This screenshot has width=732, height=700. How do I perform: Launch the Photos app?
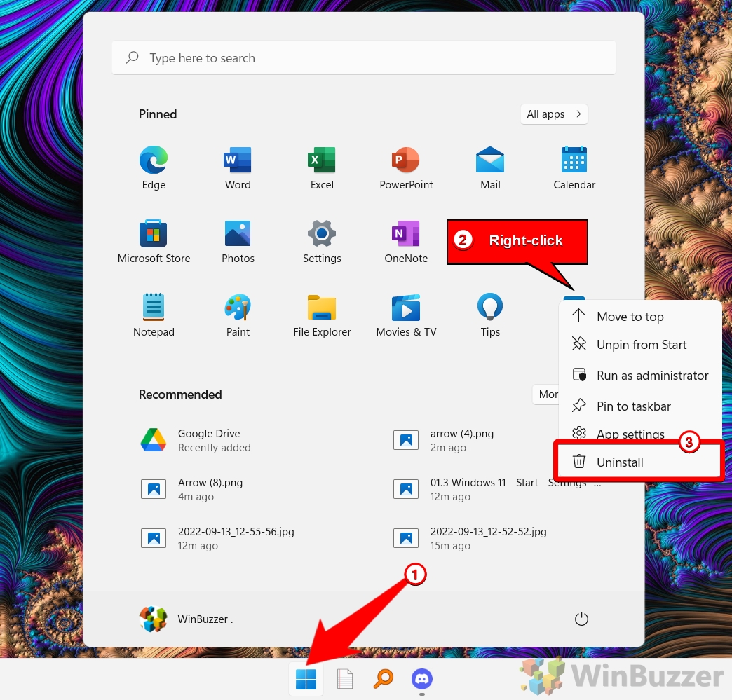[238, 242]
